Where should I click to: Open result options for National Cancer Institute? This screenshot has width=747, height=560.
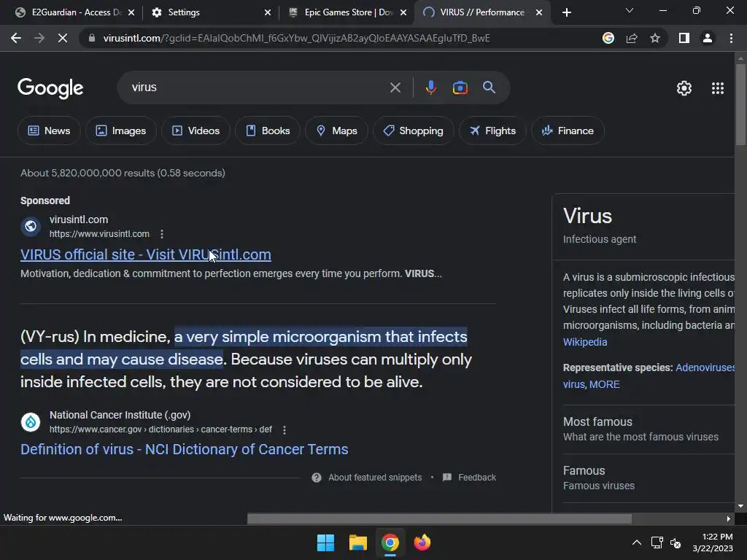(x=285, y=429)
